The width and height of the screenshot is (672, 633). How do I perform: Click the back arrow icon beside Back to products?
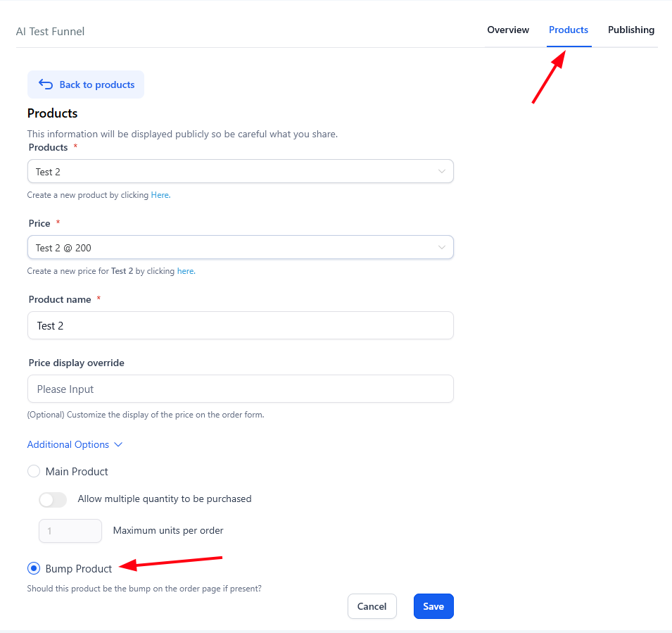click(x=46, y=84)
